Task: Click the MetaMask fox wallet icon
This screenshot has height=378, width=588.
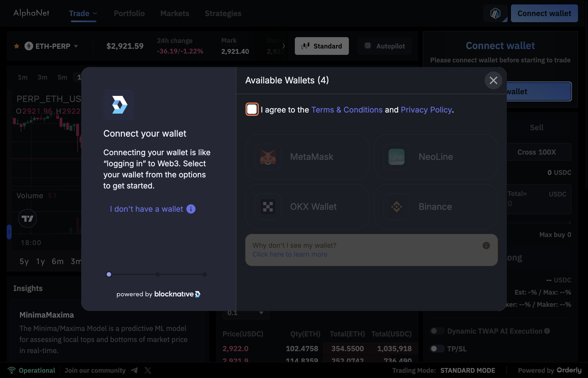Action: coord(268,157)
